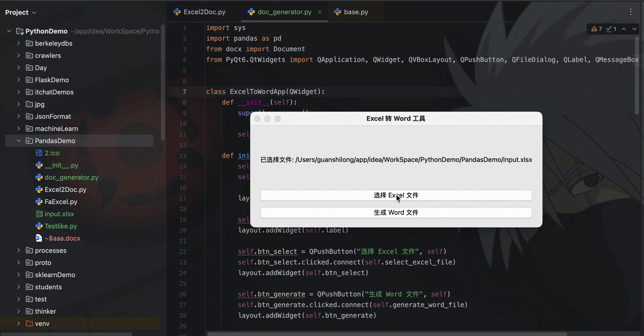
Task: Click the 生成 Word 文件 button
Action: [x=396, y=213]
